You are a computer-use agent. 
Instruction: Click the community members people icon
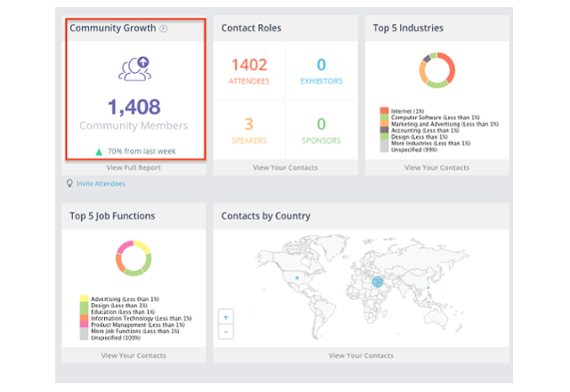tap(134, 69)
